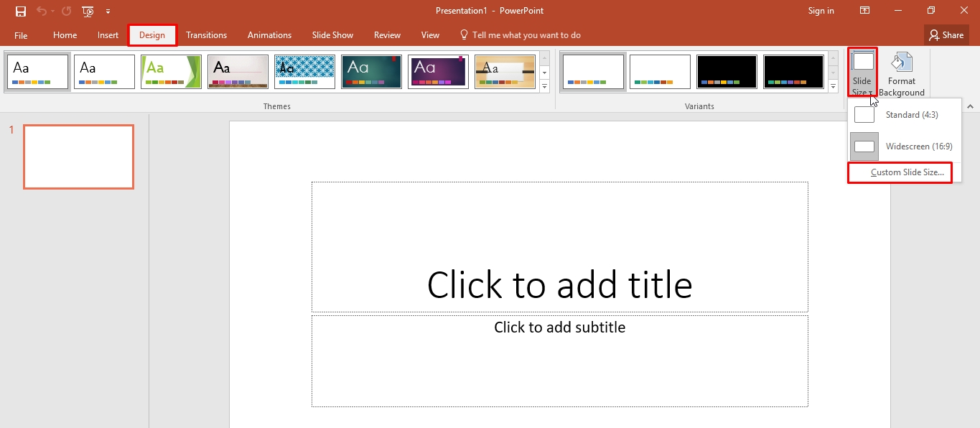Switch to the Transitions tab
Screen dimensions: 980x428
(x=206, y=34)
